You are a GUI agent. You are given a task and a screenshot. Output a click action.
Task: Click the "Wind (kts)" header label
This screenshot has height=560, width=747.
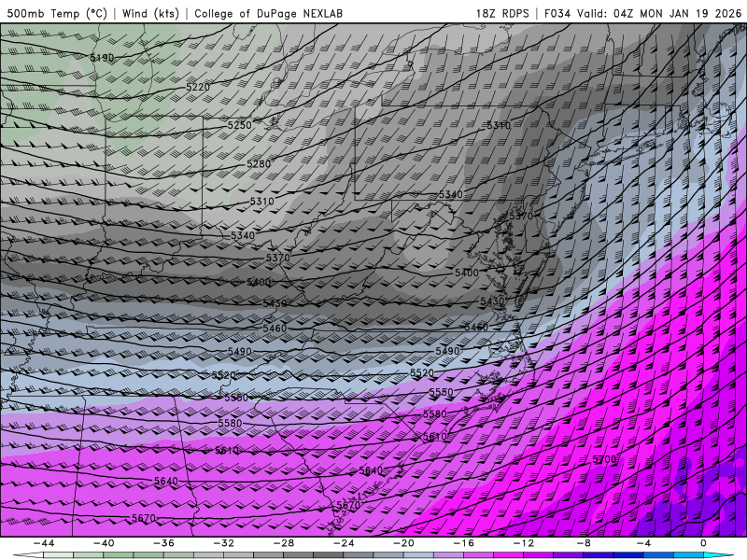(x=150, y=13)
